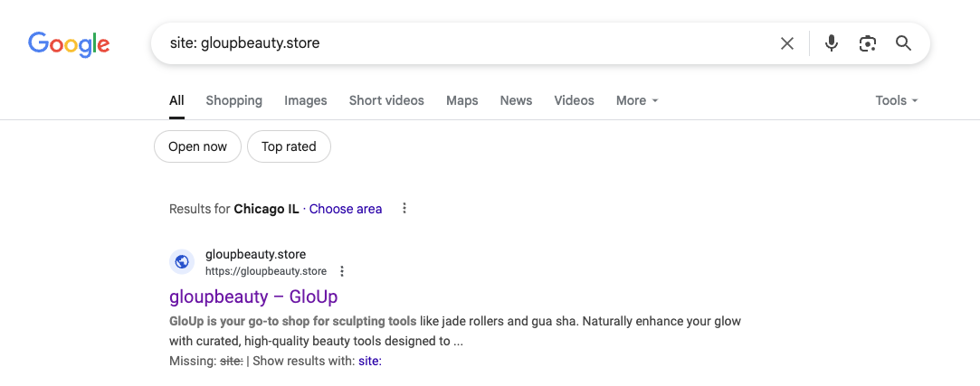The image size is (980, 386).
Task: Click the Choose area link
Action: (x=346, y=209)
